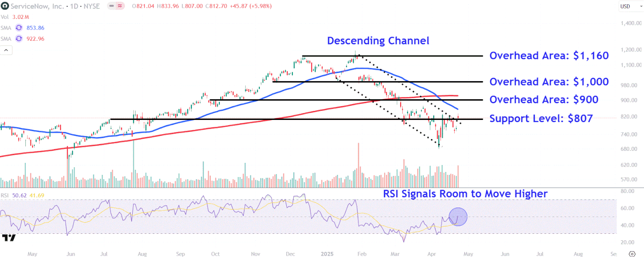Screen dimensions: 644x257
Task: Select the Vol indicator label
Action: point(5,17)
